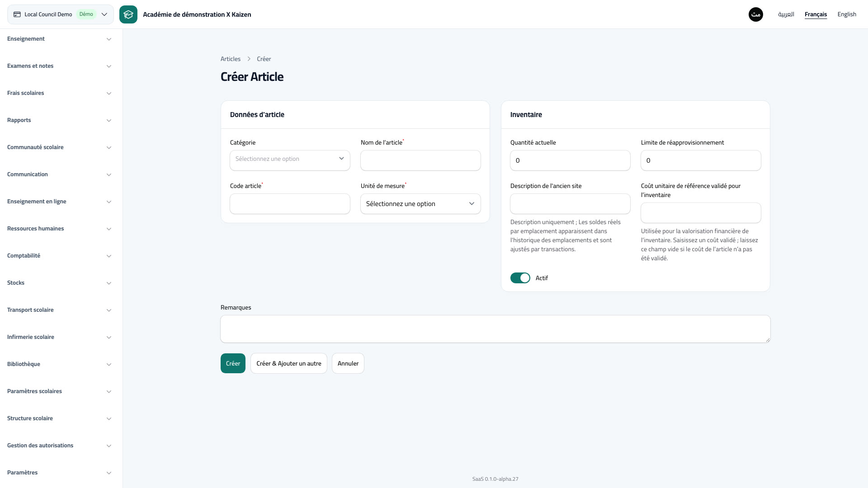Viewport: 868px width, 488px height.
Task: Open the Local Council Demo switcher
Action: click(61, 14)
